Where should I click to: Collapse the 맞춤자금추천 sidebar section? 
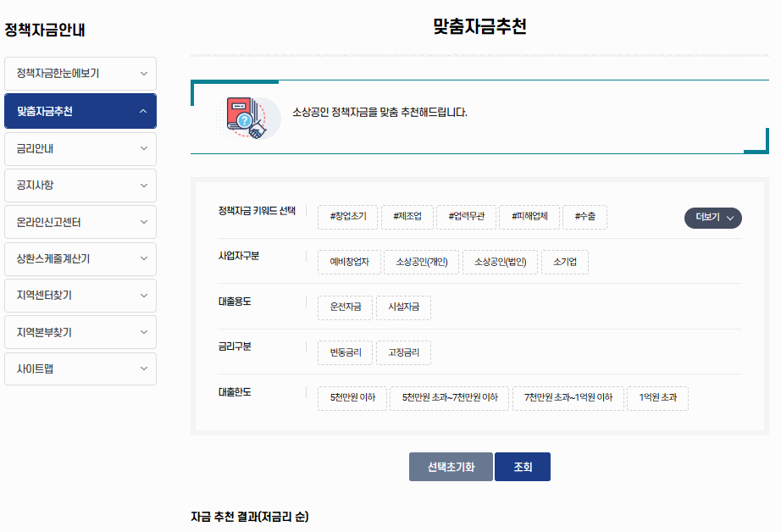tap(80, 111)
